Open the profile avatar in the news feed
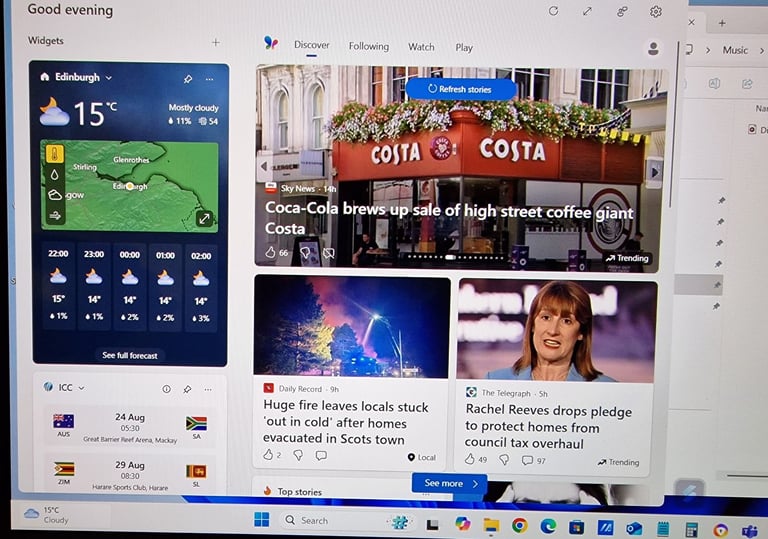 coord(653,49)
